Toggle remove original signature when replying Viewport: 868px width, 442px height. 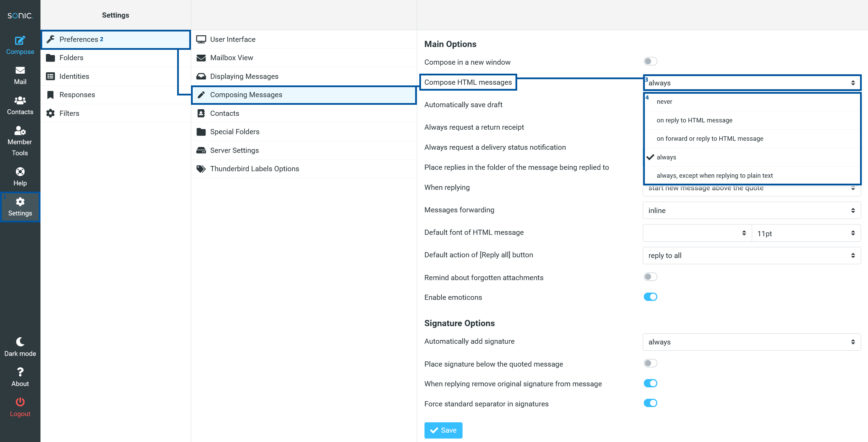pyautogui.click(x=650, y=383)
